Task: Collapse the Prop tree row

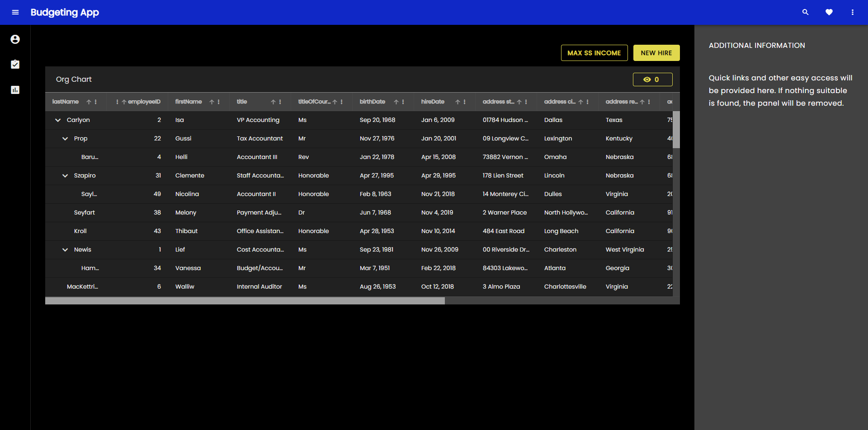Action: [65, 139]
